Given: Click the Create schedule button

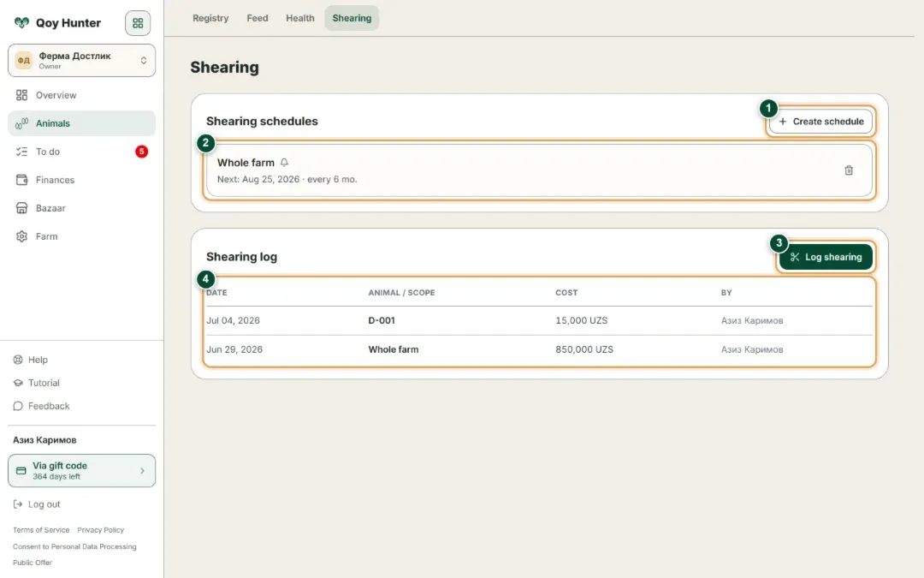Looking at the screenshot, I should 820,122.
